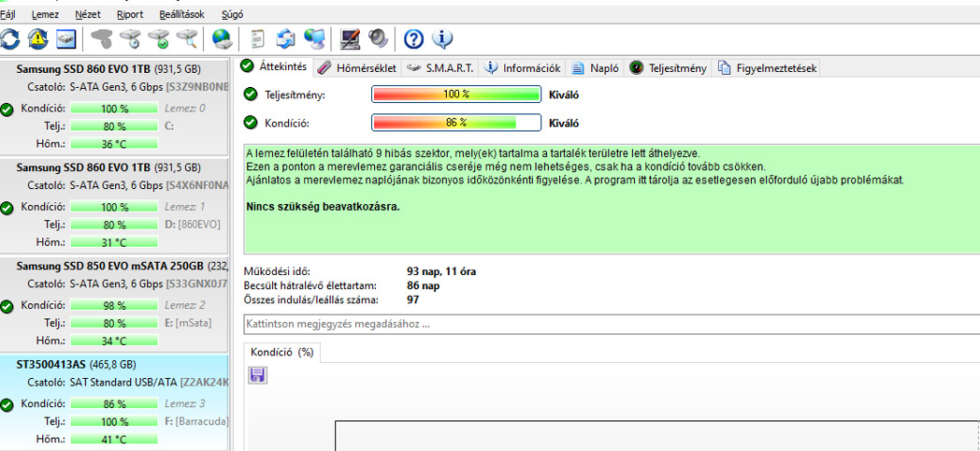980x451 pixels.
Task: Switch to the Teljesítmény tab
Action: 668,68
